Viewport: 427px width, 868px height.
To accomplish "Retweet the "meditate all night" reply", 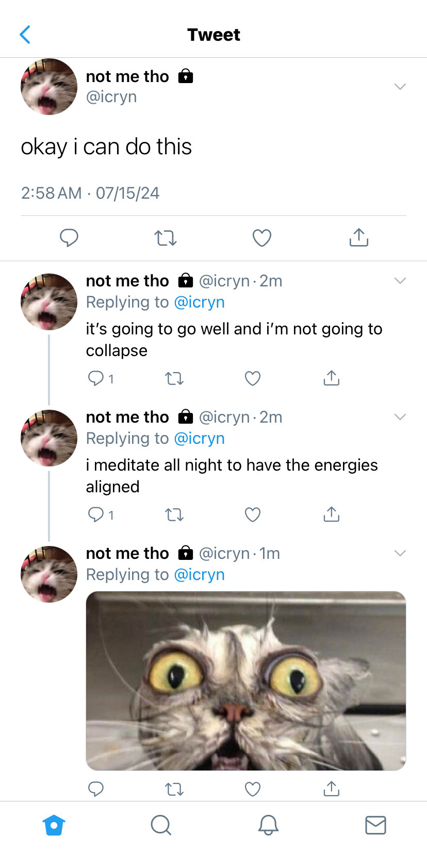I will 174,515.
